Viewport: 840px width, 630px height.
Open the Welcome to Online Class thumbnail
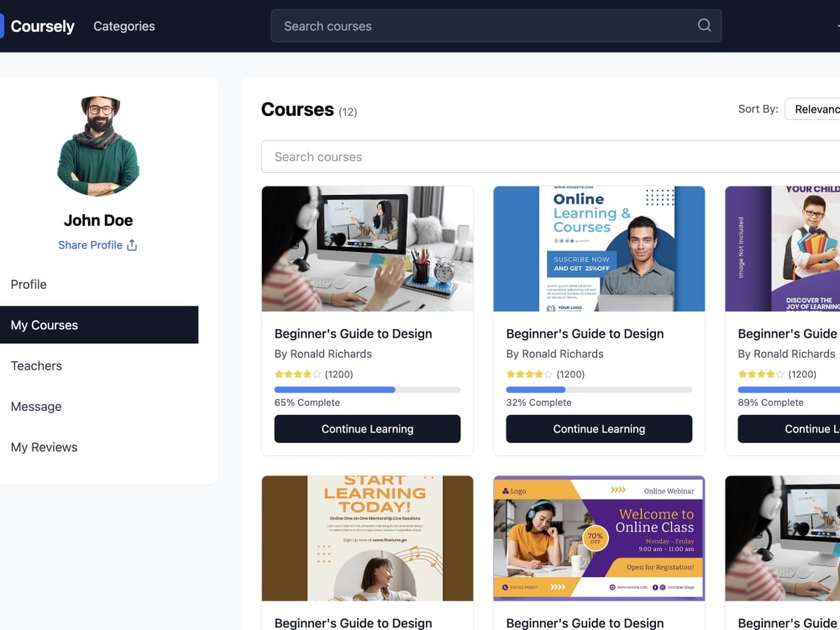pos(599,538)
